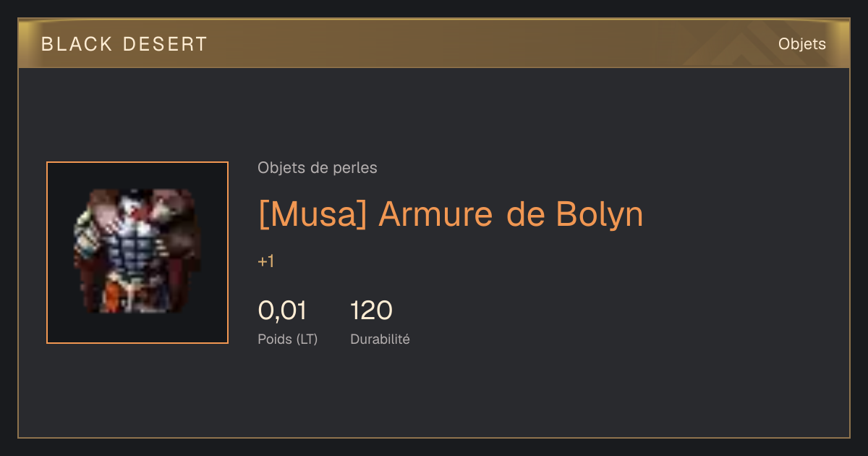Viewport: 868px width, 456px height.
Task: Click the +1 enhancement level text
Action: coord(265,261)
